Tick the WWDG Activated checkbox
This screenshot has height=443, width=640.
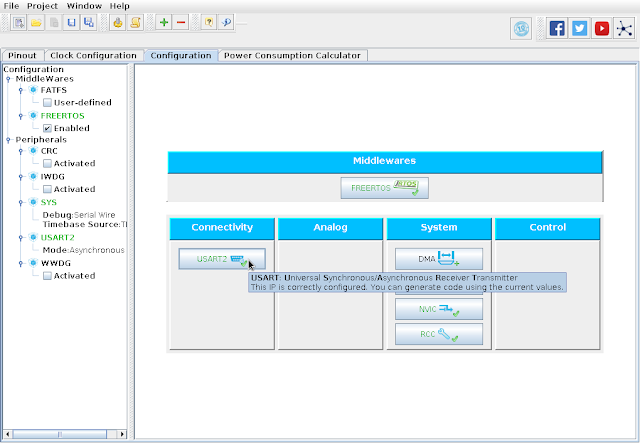click(47, 276)
